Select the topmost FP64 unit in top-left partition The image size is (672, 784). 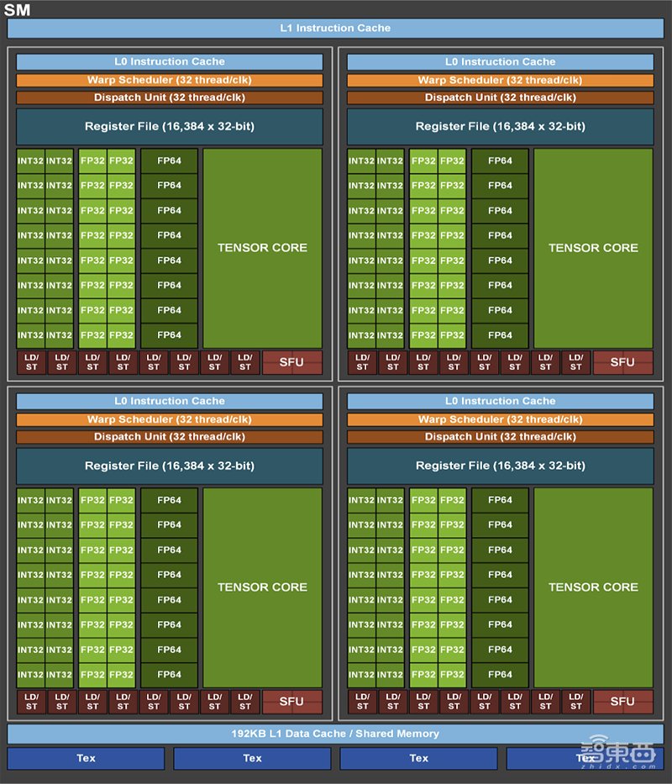coord(169,160)
